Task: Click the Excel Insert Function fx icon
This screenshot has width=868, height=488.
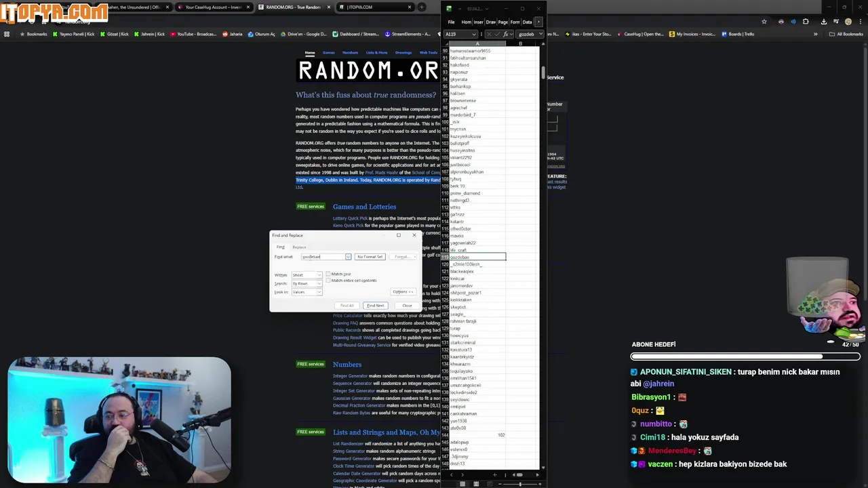Action: (506, 34)
